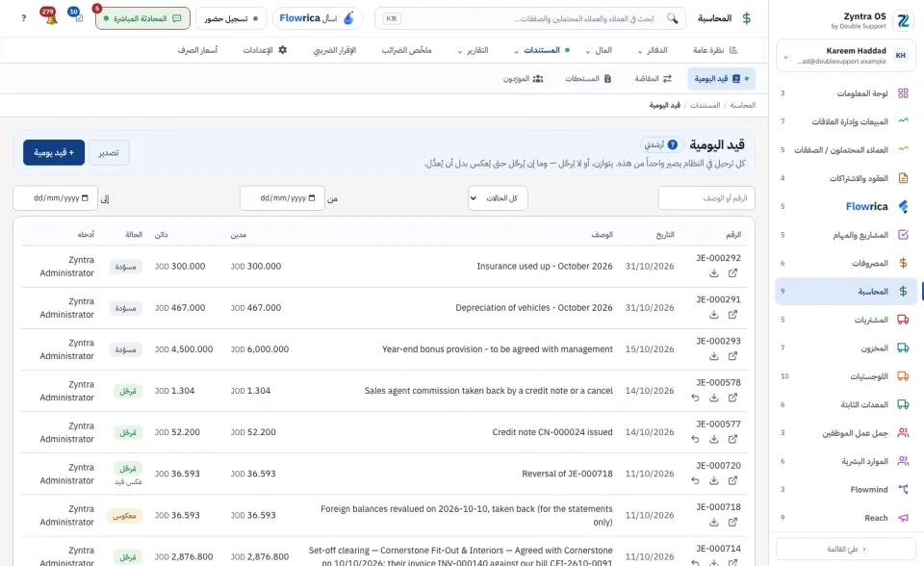This screenshot has height=566, width=924.
Task: Switch to قيد اليومية tab
Action: click(721, 78)
